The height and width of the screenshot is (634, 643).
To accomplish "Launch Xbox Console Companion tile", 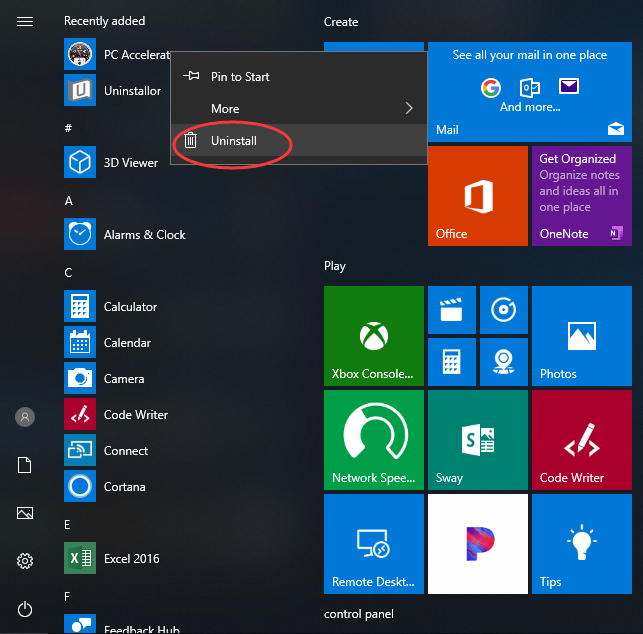I will pos(374,336).
